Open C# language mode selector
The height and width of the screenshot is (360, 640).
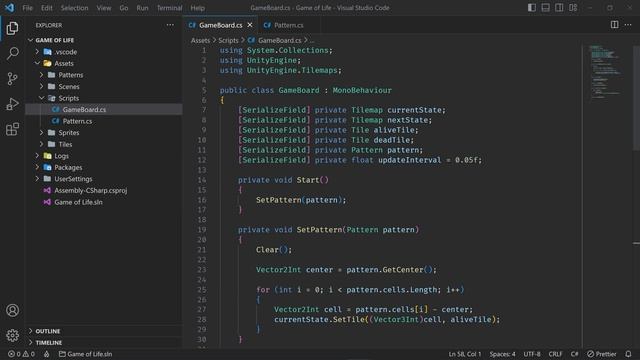[x=574, y=354]
